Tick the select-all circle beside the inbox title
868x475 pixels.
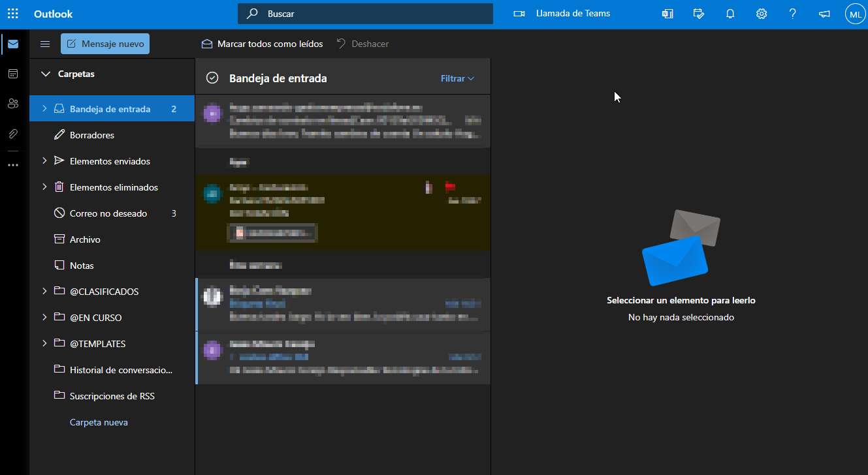(212, 78)
